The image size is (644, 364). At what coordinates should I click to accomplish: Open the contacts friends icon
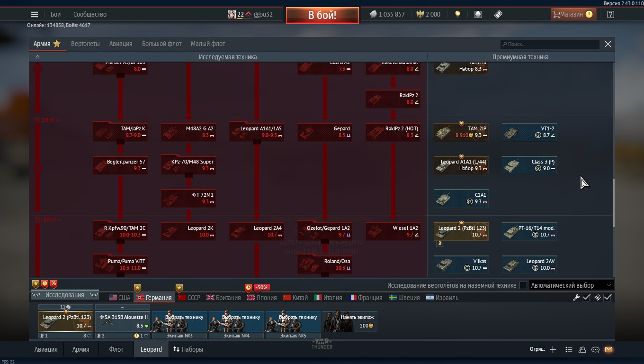tap(582, 349)
